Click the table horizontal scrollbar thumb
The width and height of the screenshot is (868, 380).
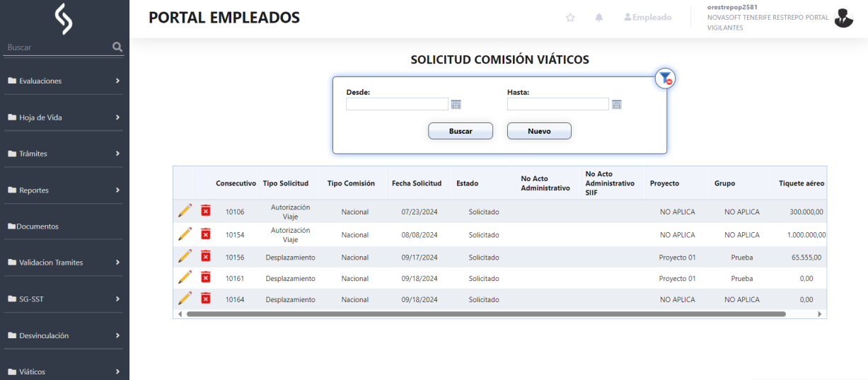point(486,313)
